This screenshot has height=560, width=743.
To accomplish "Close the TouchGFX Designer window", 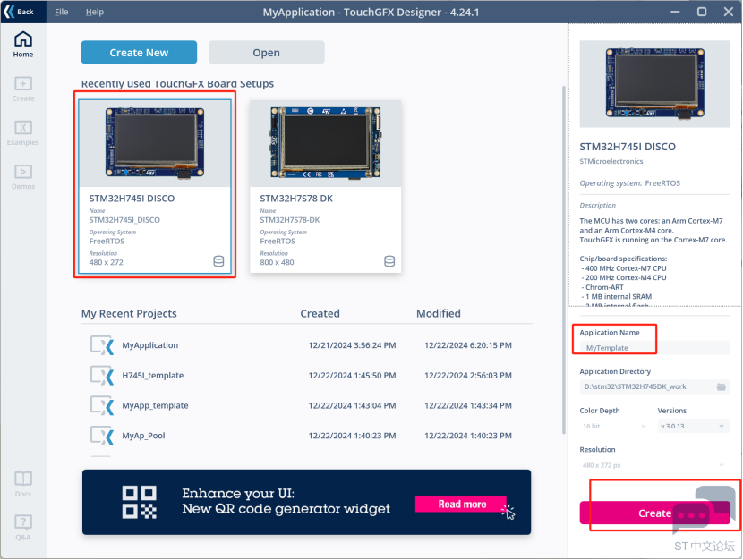I will [x=729, y=12].
